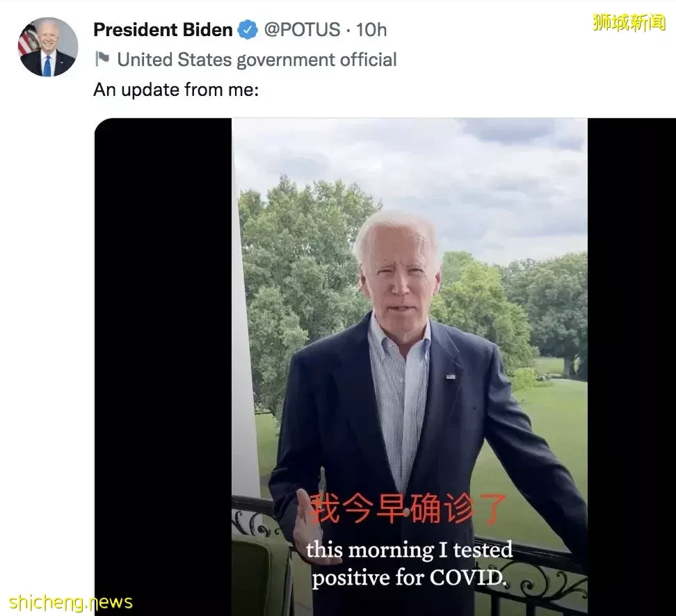
Task: Click the blue verified checkmark badge
Action: 248,30
